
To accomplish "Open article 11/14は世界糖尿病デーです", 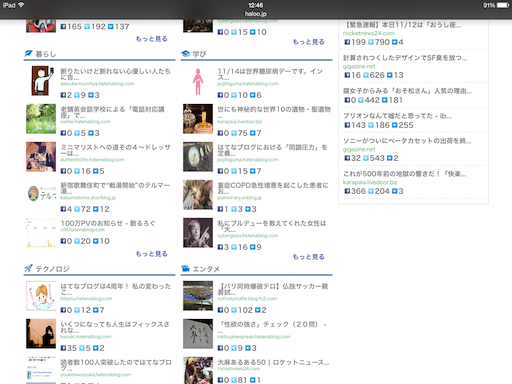I will [270, 74].
